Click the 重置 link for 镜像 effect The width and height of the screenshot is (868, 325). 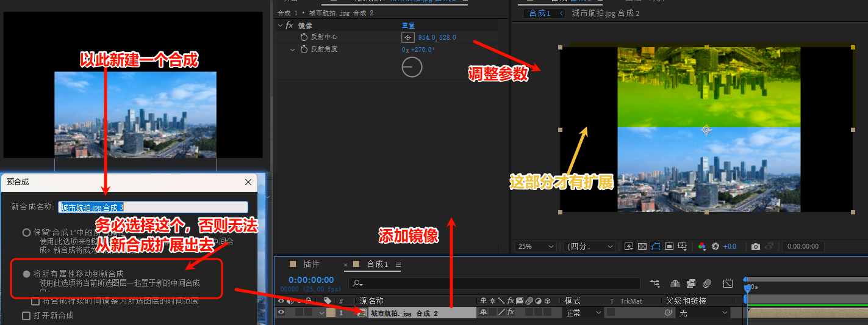coord(408,26)
